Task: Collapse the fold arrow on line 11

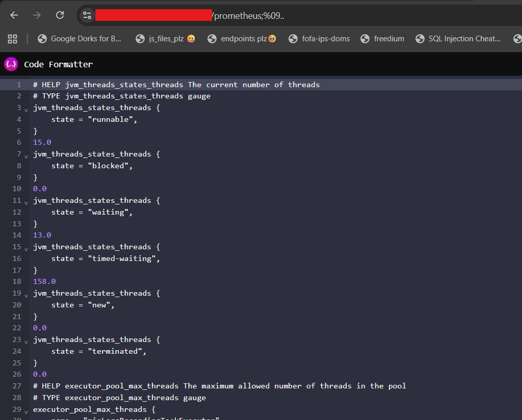Action: [x=27, y=203]
